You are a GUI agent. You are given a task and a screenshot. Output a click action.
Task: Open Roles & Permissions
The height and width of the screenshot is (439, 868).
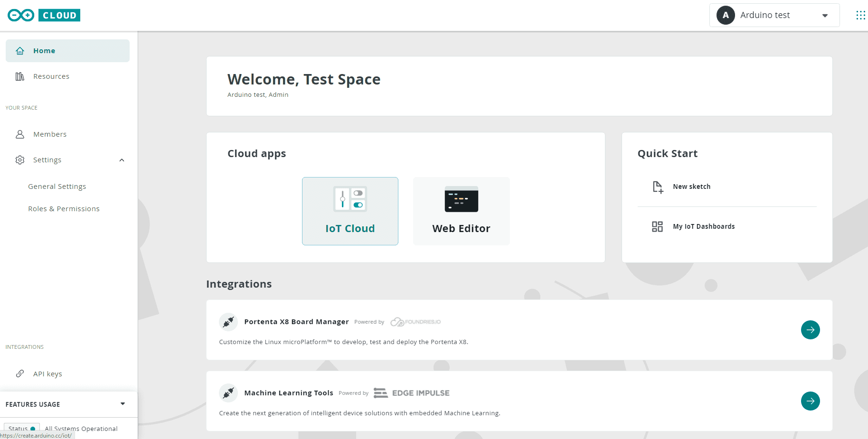click(64, 209)
